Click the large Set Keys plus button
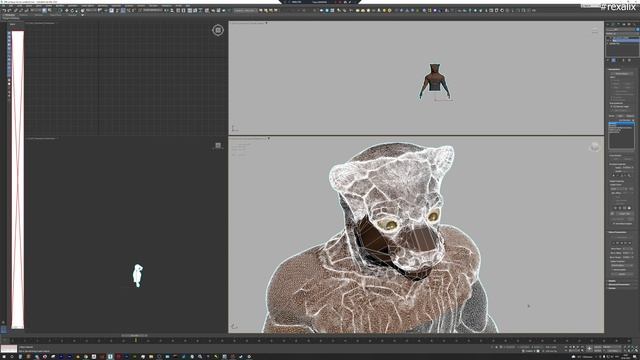This screenshot has height=360, width=640. (x=589, y=349)
